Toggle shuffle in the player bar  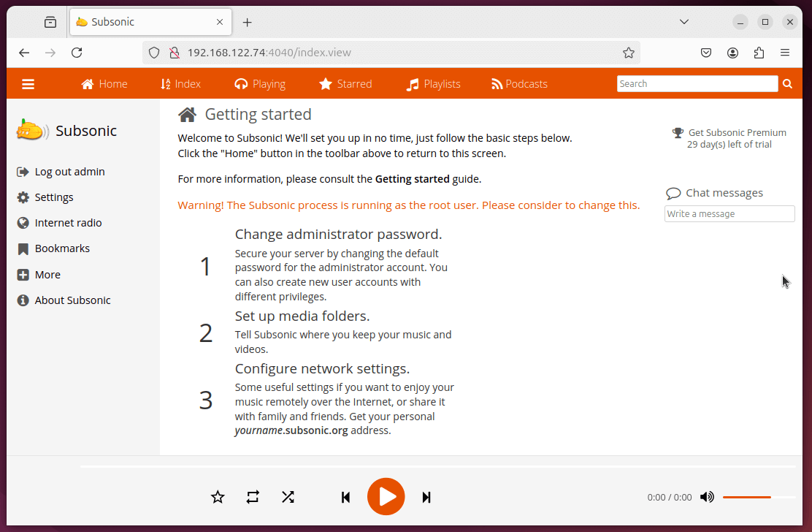288,497
